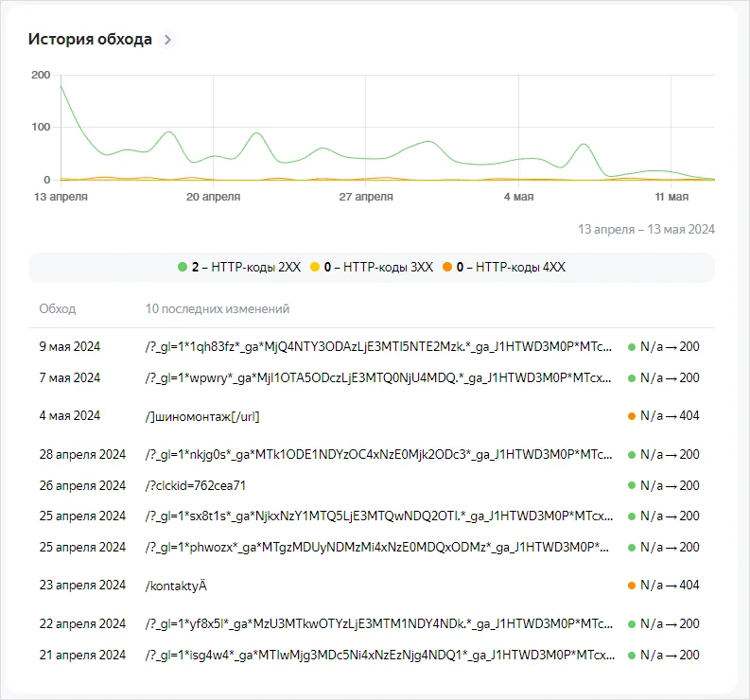Click the chart peak near 13 апреля
Image resolution: width=750 pixels, height=700 pixels.
[61, 86]
